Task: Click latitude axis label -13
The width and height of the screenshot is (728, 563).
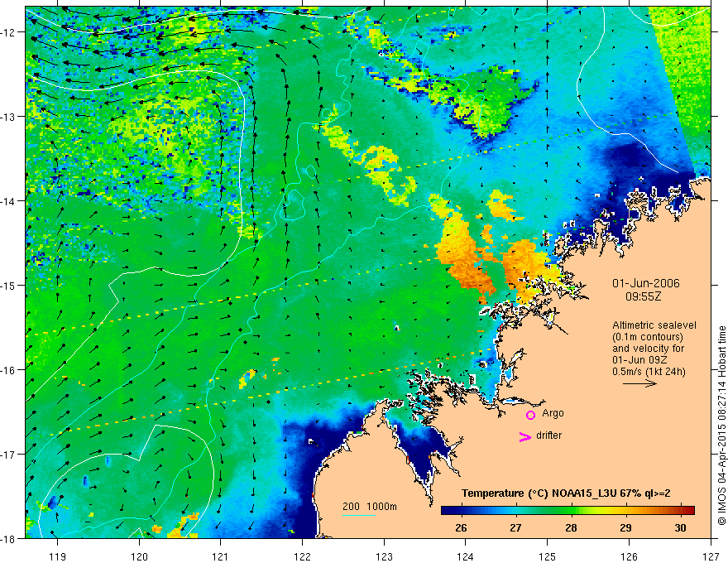Action: pyautogui.click(x=9, y=117)
